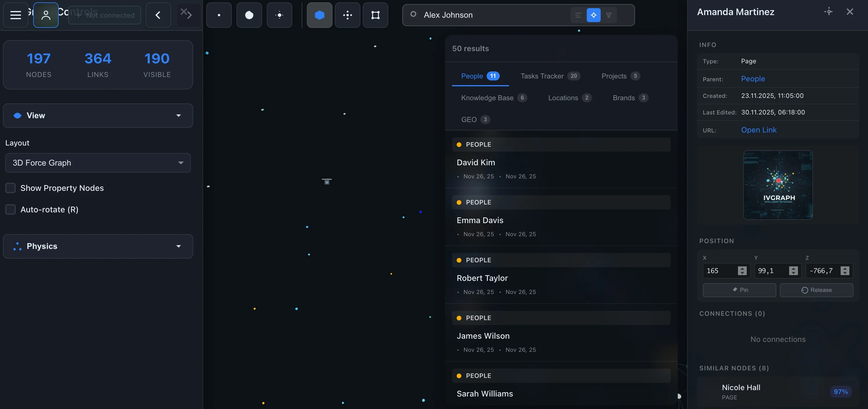Toggle the focus search mode button

[593, 15]
